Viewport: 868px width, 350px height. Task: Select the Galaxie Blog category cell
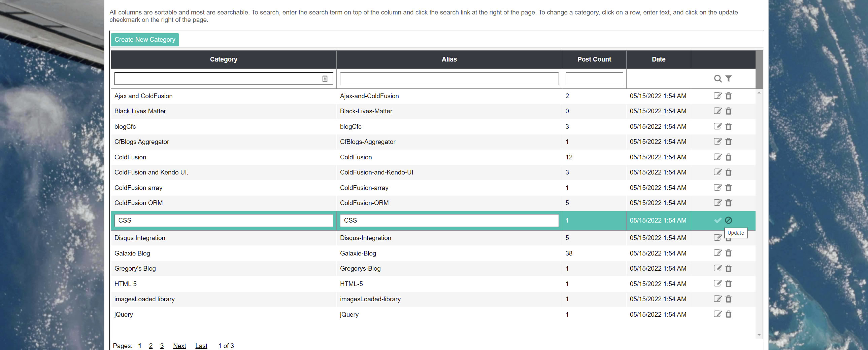tap(224, 253)
